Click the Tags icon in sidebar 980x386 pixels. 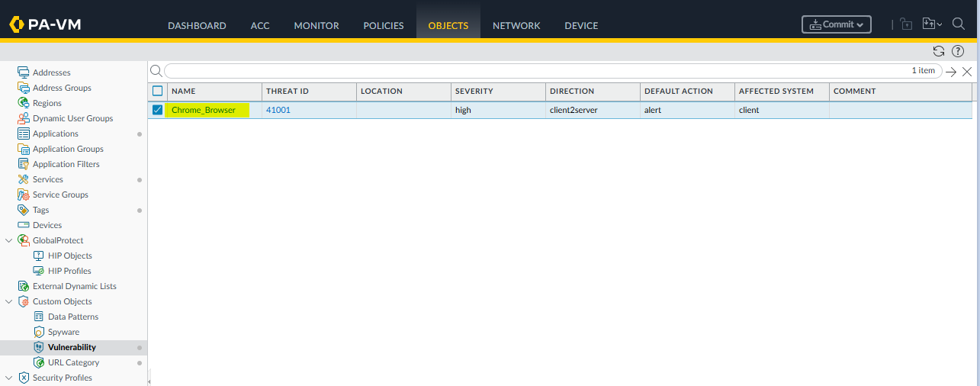[x=24, y=210]
